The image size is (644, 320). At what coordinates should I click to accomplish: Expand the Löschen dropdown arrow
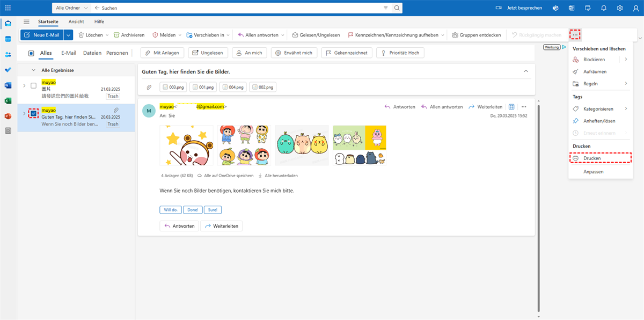tap(107, 35)
